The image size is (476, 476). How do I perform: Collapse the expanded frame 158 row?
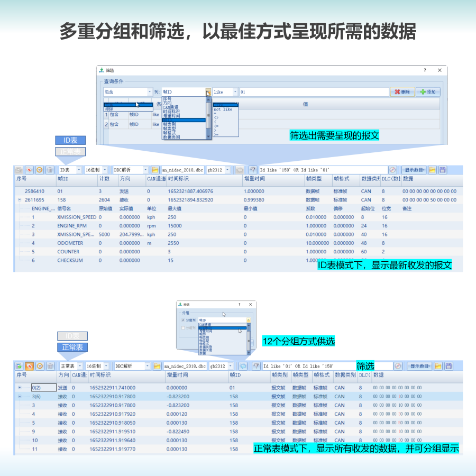[x=20, y=200]
